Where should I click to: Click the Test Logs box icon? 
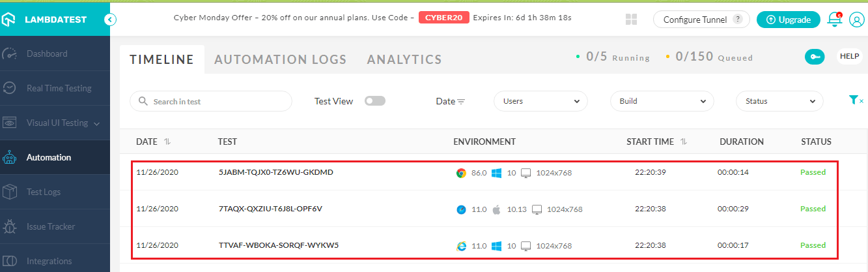pos(10,192)
